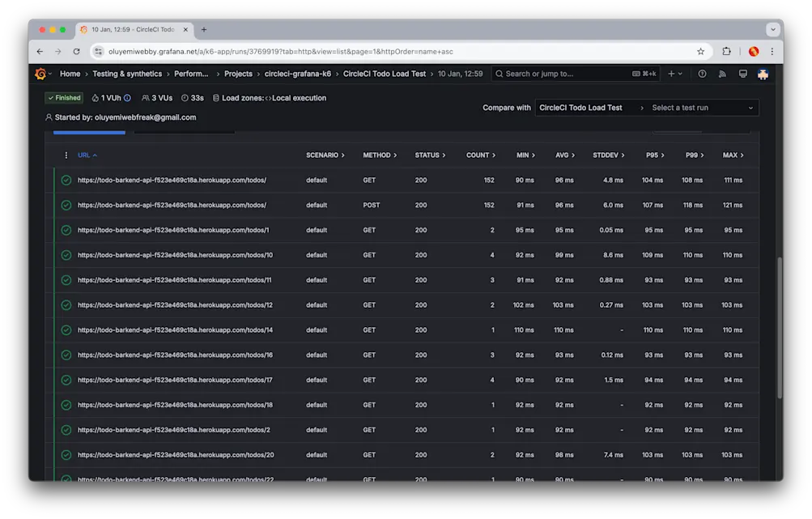The height and width of the screenshot is (519, 812).
Task: Click the Search or jump to field
Action: click(x=567, y=73)
